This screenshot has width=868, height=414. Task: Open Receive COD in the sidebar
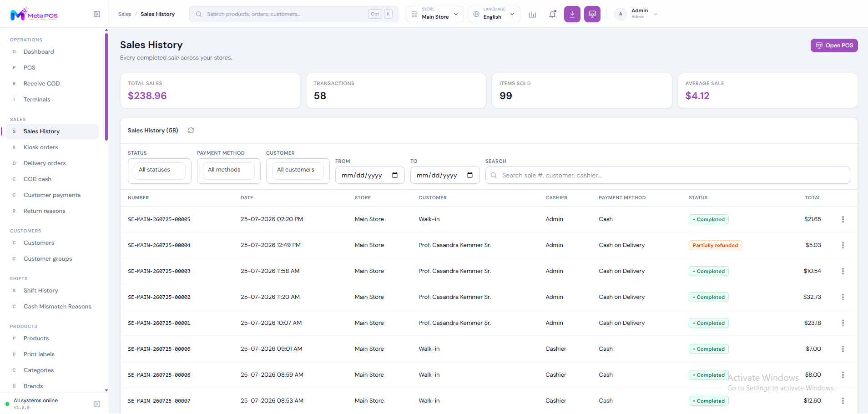pos(52,84)
